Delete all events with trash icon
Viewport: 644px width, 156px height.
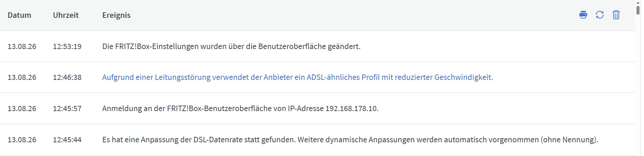click(616, 15)
